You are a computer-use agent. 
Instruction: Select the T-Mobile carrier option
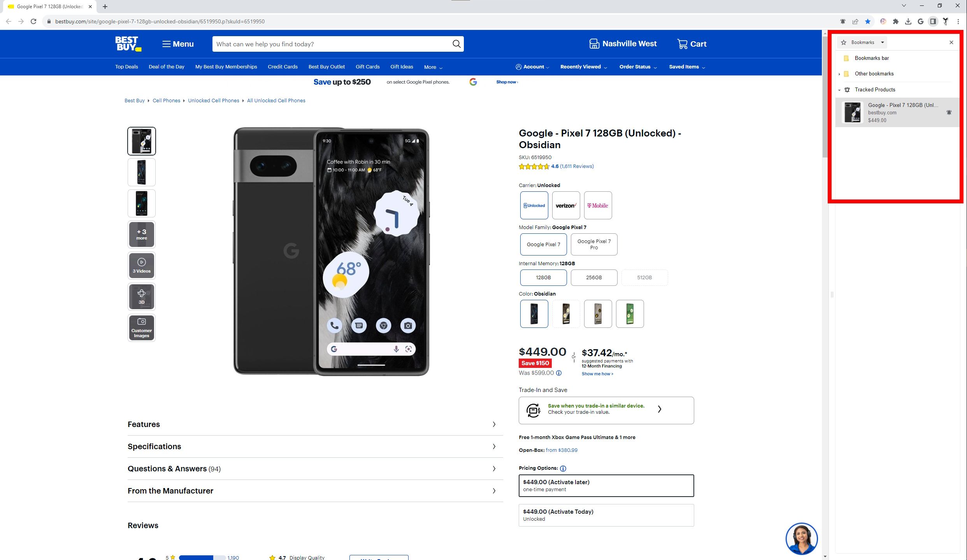point(598,205)
